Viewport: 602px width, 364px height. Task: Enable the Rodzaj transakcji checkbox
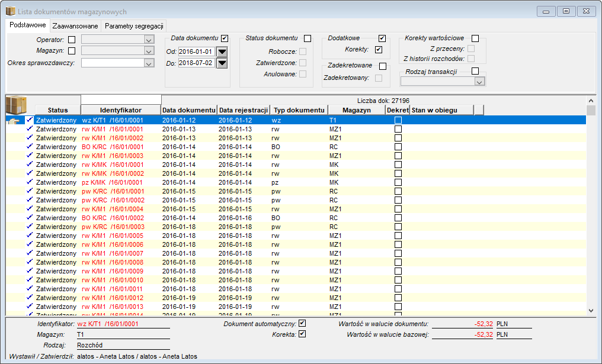point(475,71)
